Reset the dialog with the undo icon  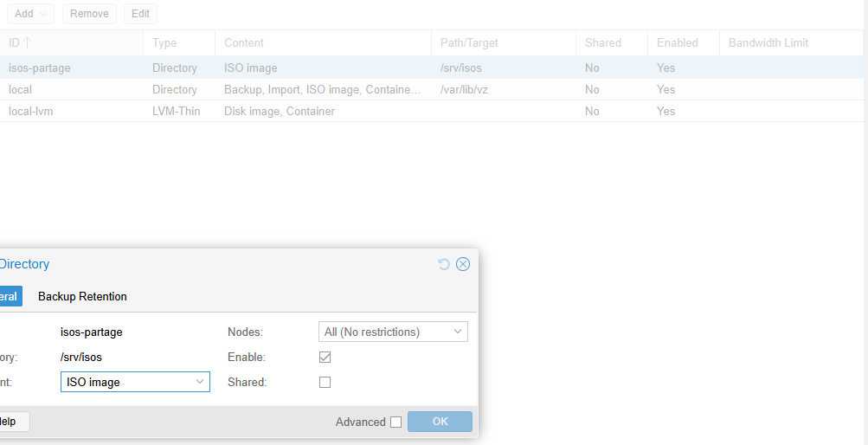coord(443,264)
